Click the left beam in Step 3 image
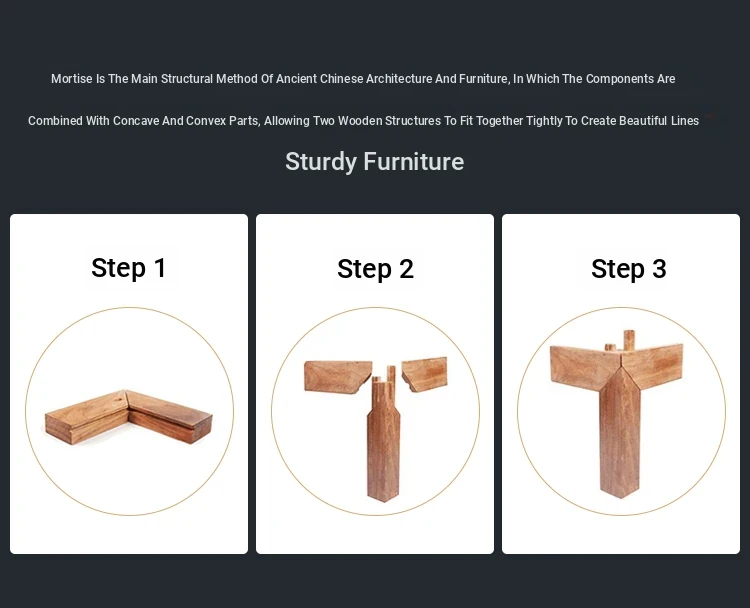The height and width of the screenshot is (608, 750). click(x=583, y=367)
